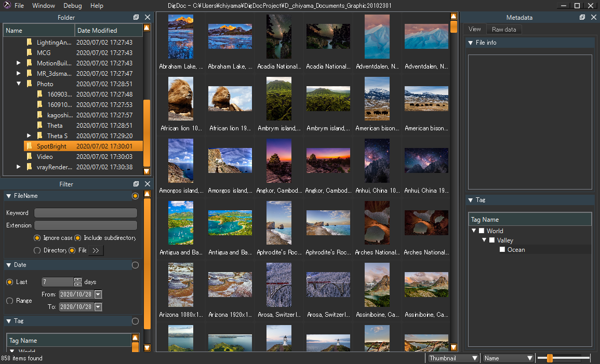Image resolution: width=600 pixels, height=364 pixels.
Task: Click the Extension input field
Action: click(86, 225)
